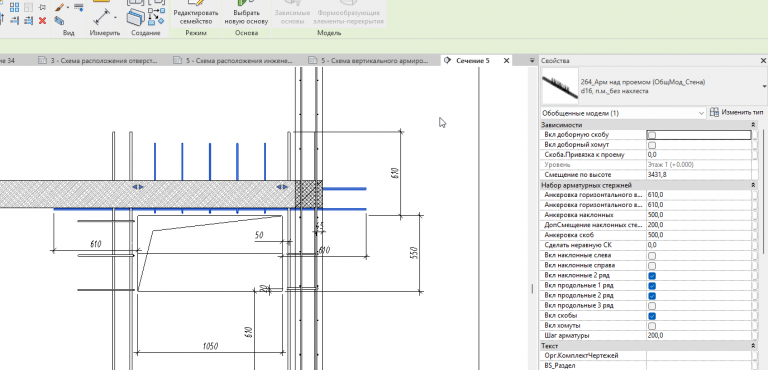Viewport: 768px width, 370px height.
Task: Open the paintbrush tool dropdown arrow
Action: pyautogui.click(x=68, y=8)
